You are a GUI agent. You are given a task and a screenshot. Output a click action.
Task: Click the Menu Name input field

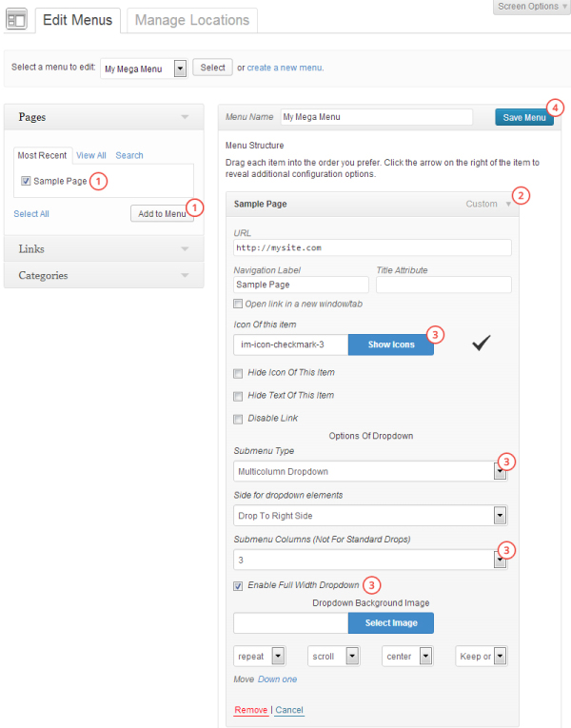(x=376, y=117)
